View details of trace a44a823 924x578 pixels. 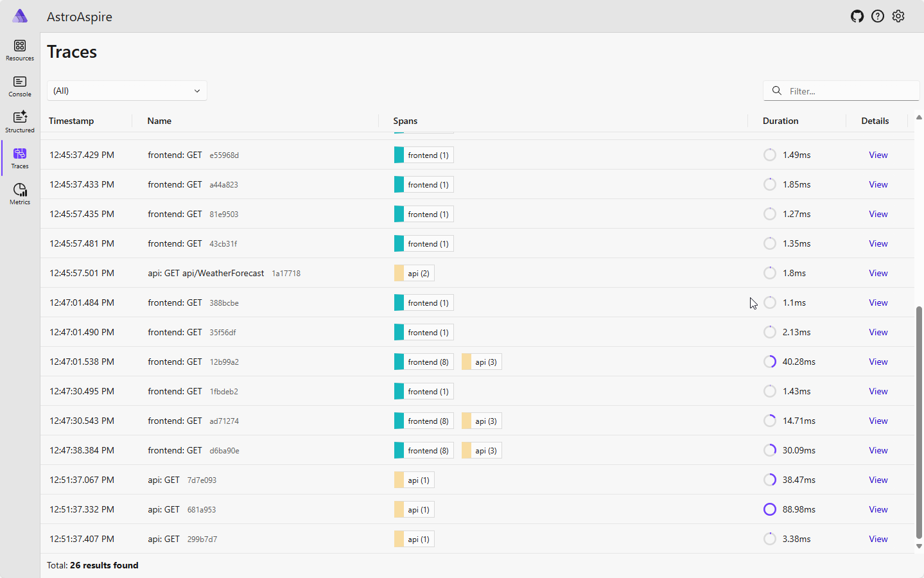click(878, 184)
